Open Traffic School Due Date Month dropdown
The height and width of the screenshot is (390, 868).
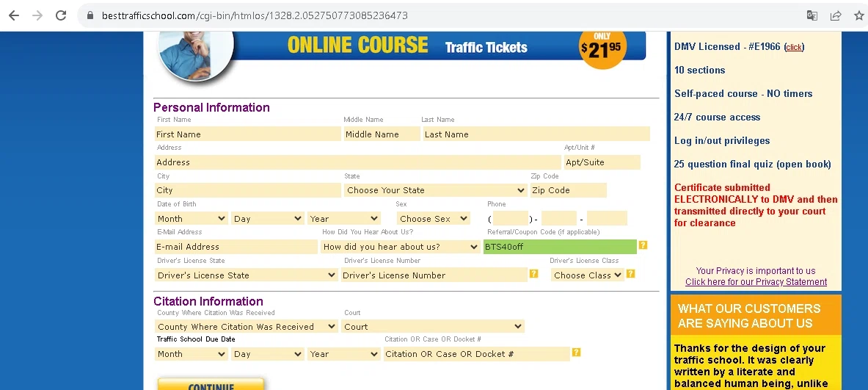(x=192, y=354)
